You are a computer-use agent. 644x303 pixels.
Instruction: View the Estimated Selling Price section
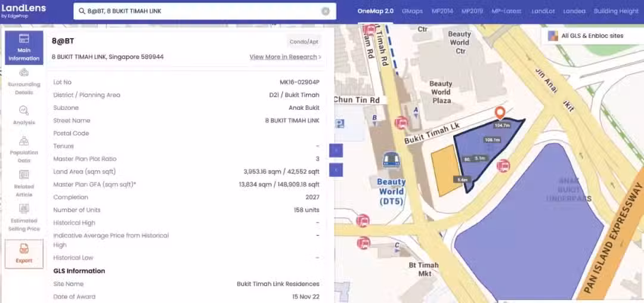click(x=24, y=218)
